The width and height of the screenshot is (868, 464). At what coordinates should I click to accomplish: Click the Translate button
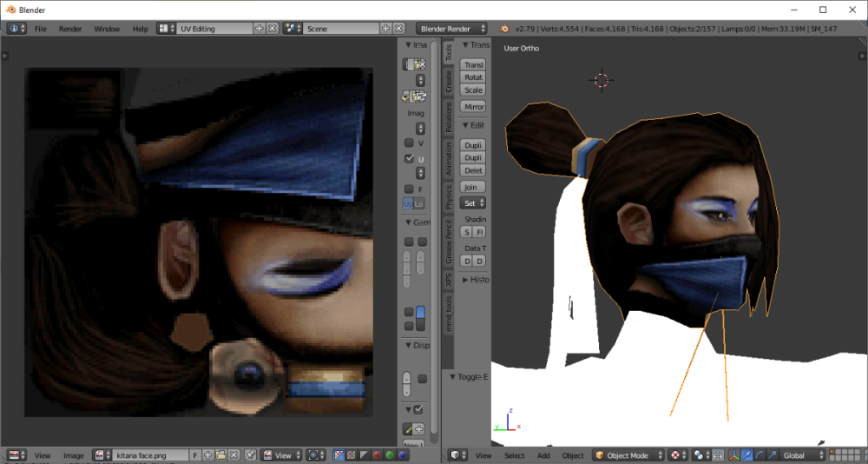point(473,65)
